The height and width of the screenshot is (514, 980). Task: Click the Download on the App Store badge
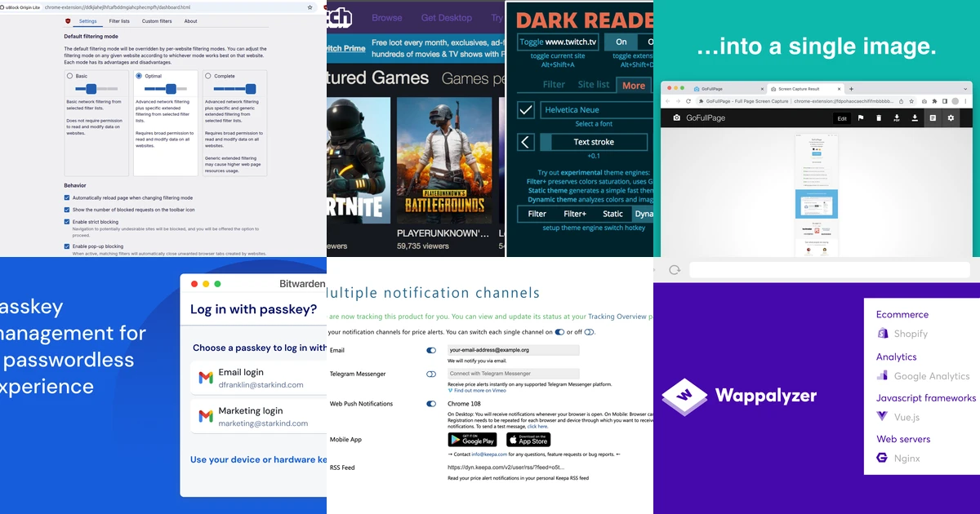pos(528,440)
